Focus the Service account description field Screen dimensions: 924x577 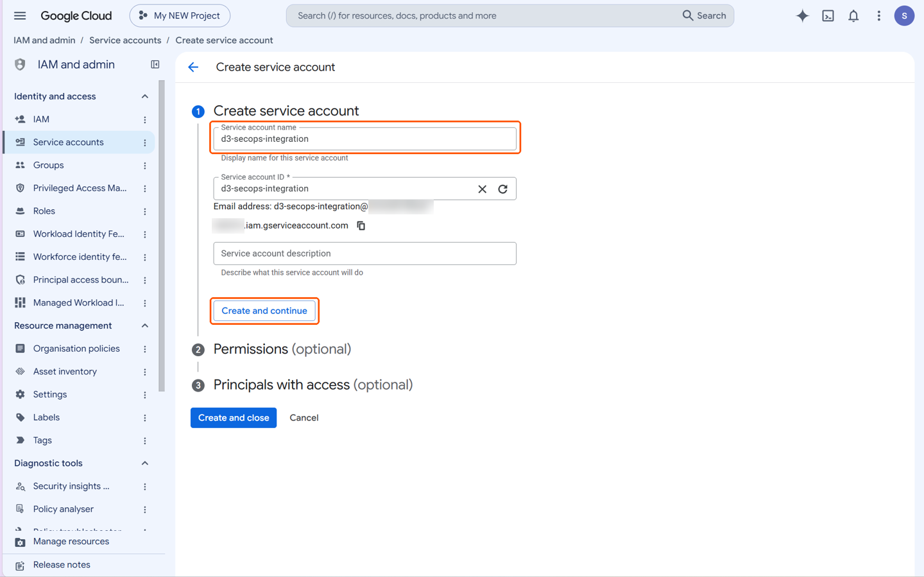point(364,254)
